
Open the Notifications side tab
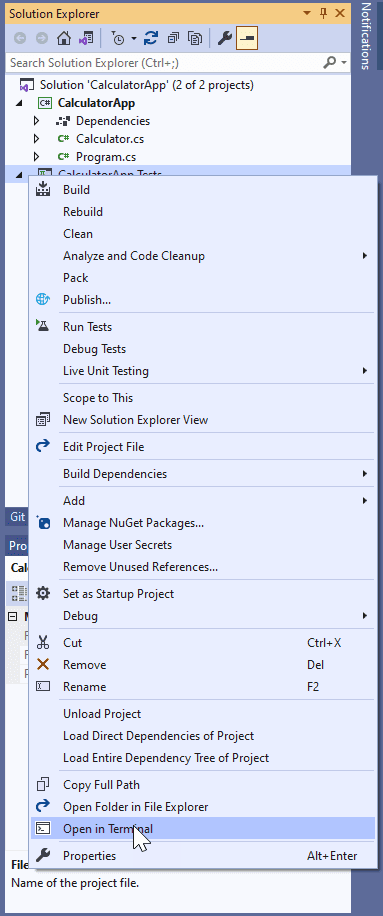click(366, 36)
